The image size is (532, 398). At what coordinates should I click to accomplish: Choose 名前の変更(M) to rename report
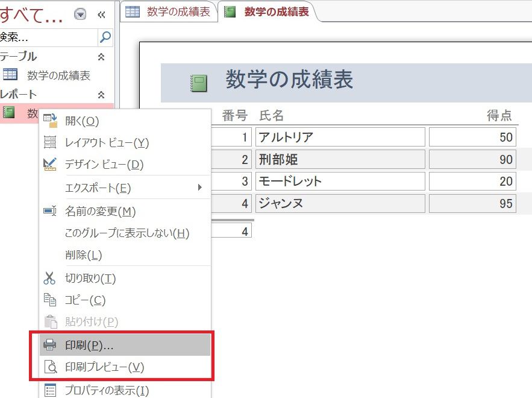(100, 212)
